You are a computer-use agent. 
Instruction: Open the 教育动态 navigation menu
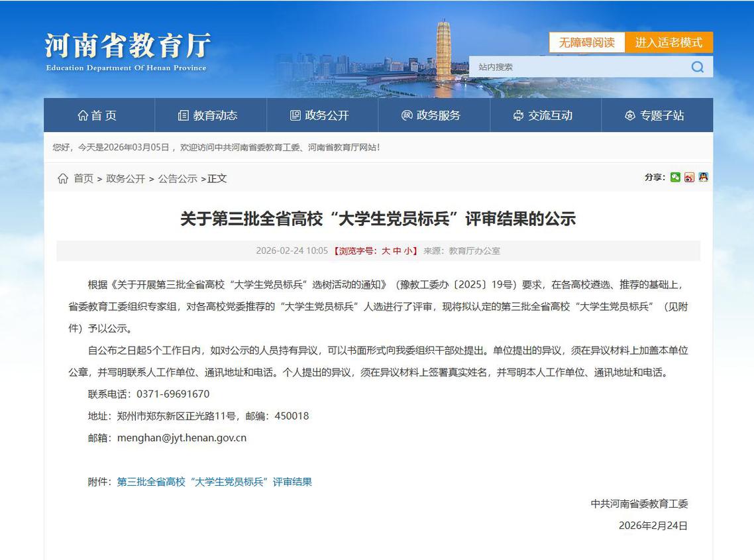click(208, 115)
